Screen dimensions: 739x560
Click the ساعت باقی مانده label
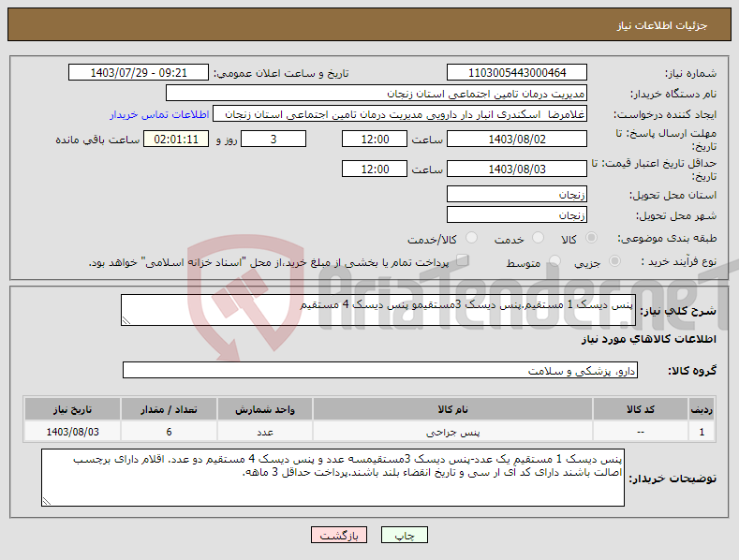point(97,140)
